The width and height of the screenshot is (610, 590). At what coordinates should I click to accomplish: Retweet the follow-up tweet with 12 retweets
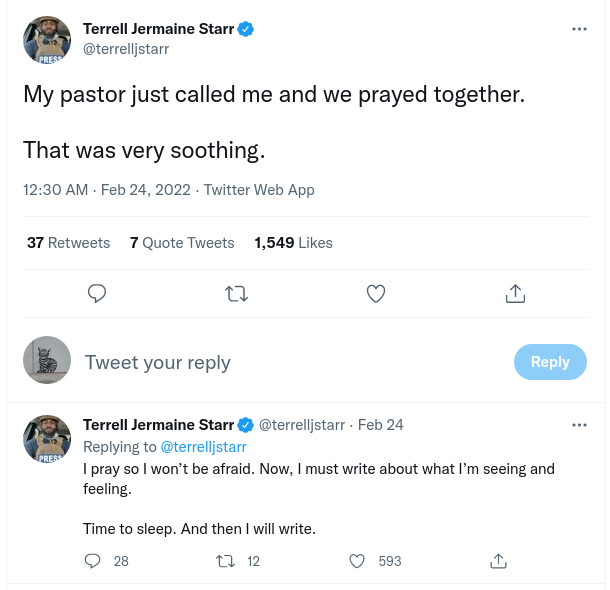click(x=226, y=561)
